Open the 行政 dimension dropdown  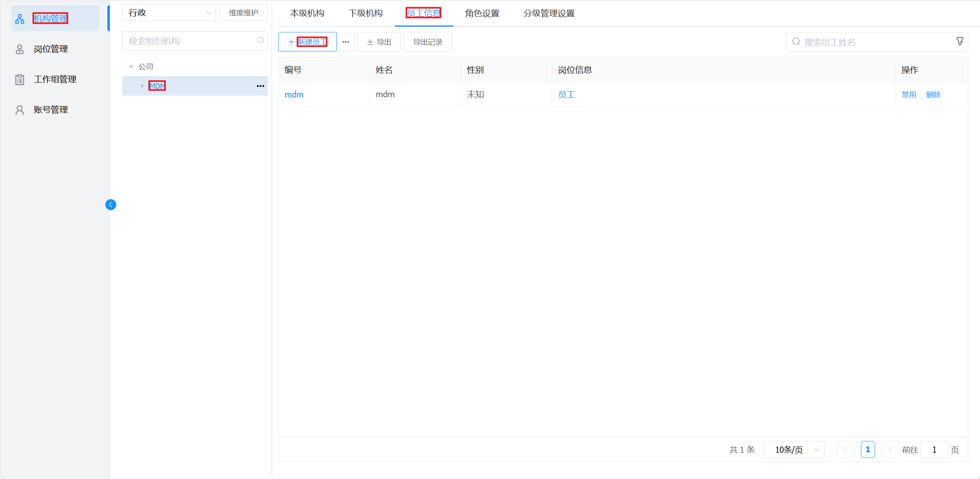[169, 13]
